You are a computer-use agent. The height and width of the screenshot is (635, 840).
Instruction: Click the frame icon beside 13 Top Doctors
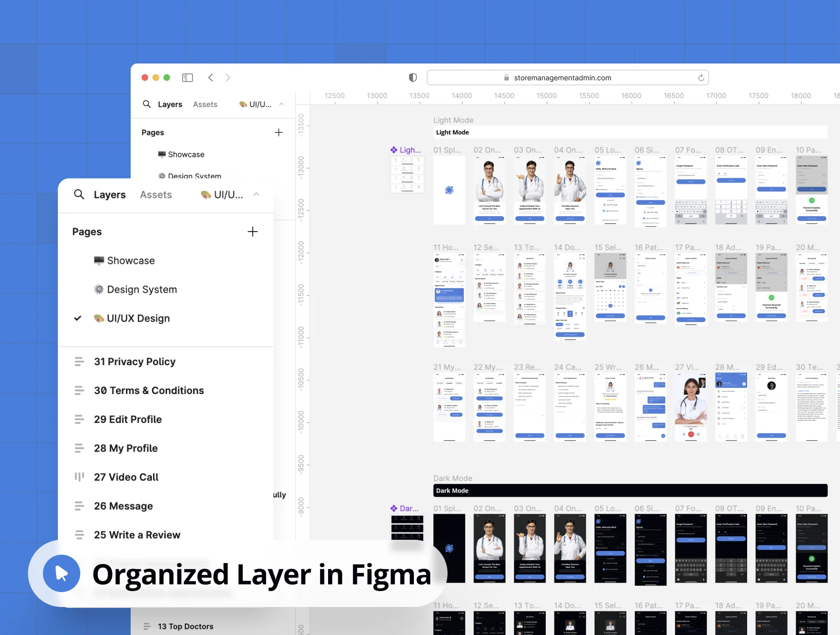[147, 626]
